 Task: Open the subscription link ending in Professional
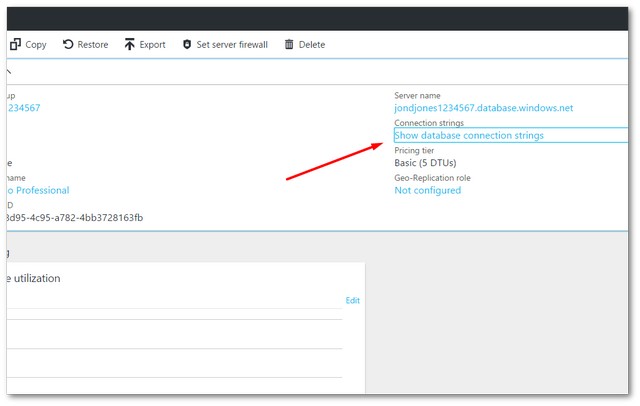coord(38,190)
